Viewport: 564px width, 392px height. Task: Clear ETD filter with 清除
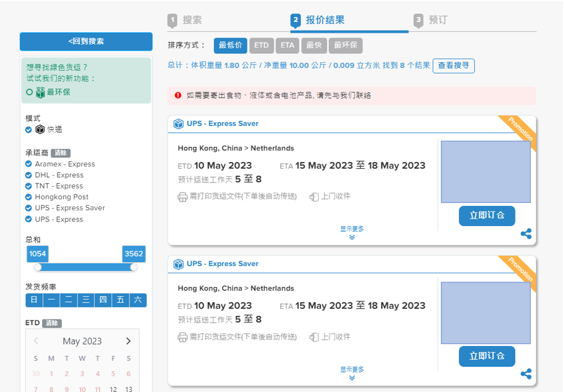point(52,323)
